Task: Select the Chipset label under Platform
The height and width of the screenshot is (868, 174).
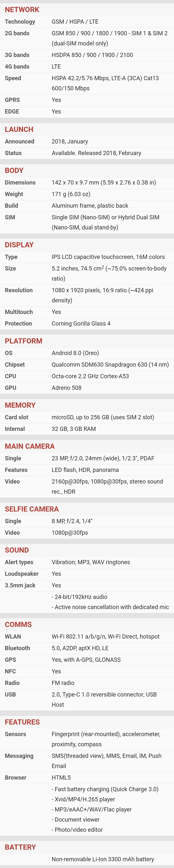Action: 15,365
